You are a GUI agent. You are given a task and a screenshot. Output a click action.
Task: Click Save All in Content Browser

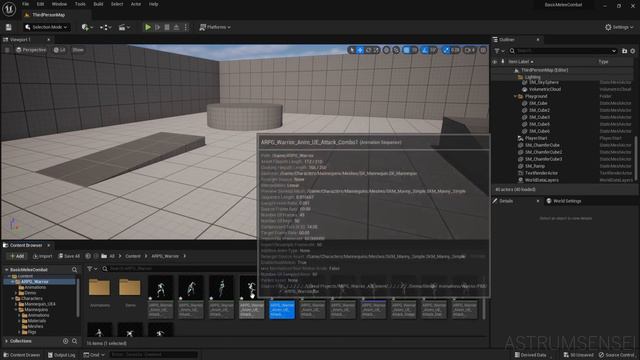click(x=69, y=256)
